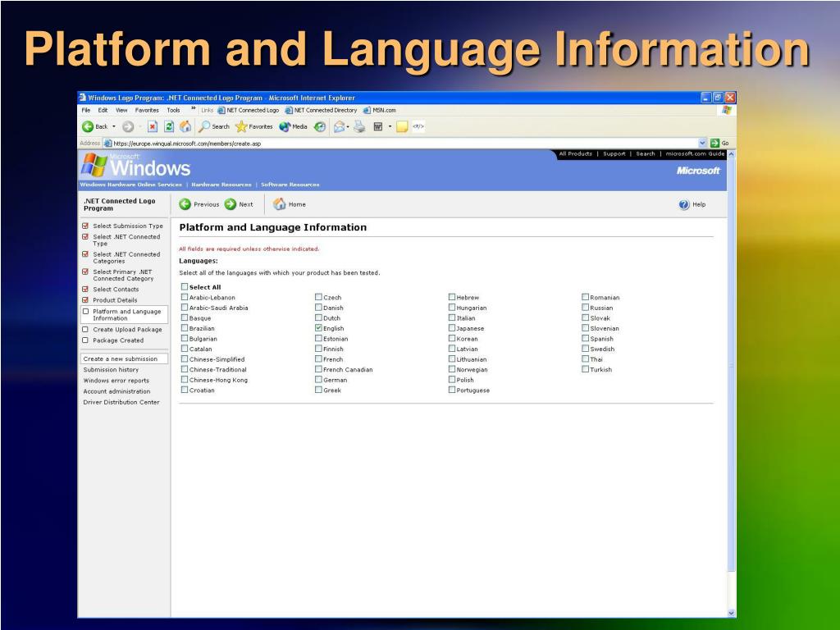
Task: Click the Print icon in the toolbar
Action: pyautogui.click(x=359, y=127)
